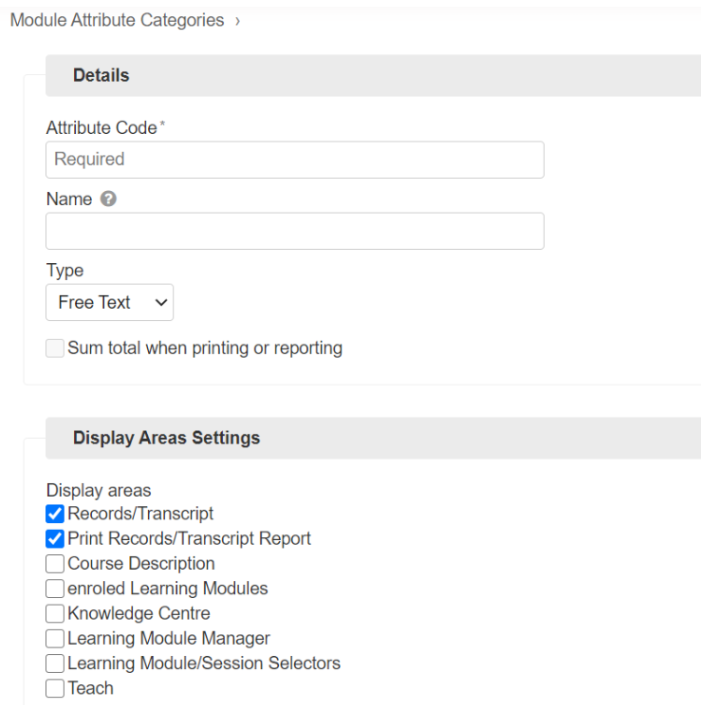Click into the Name text field

coord(295,231)
